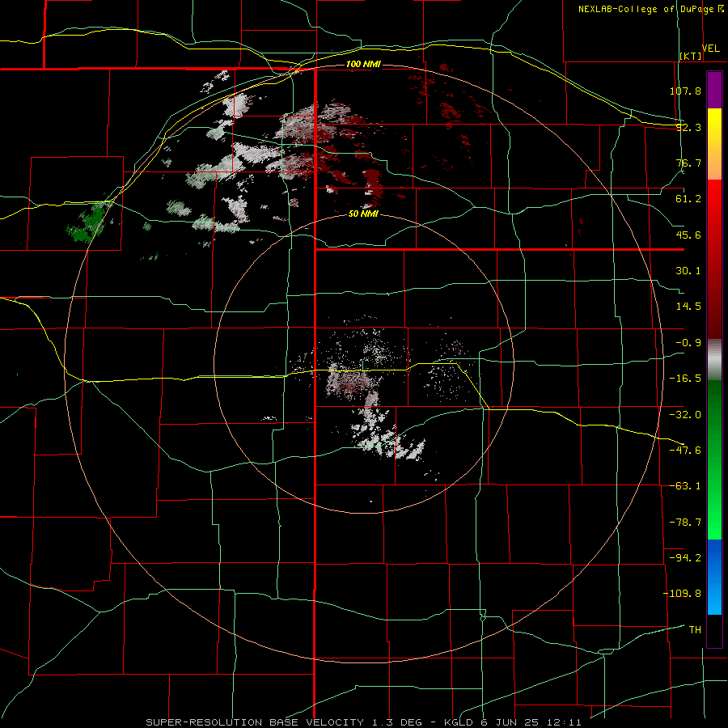Click the 50 NMI range ring label
Image resolution: width=728 pixels, height=728 pixels.
tap(363, 214)
